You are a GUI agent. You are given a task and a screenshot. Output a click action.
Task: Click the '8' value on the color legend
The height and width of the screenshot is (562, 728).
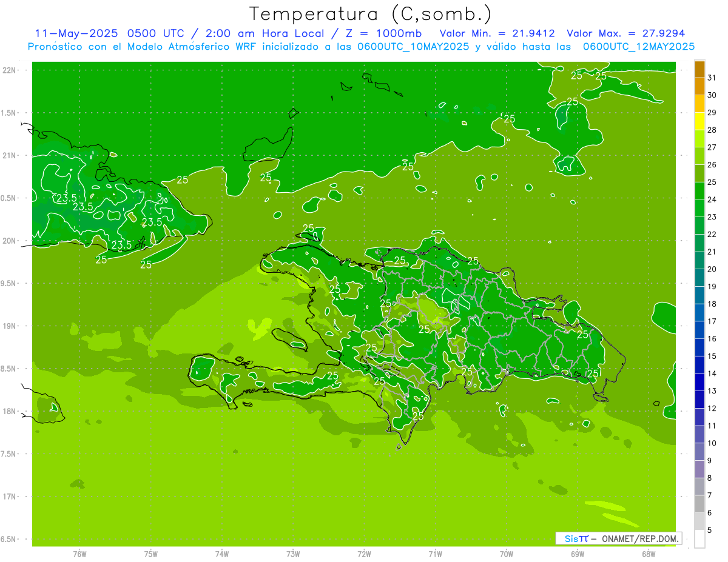[x=710, y=478]
